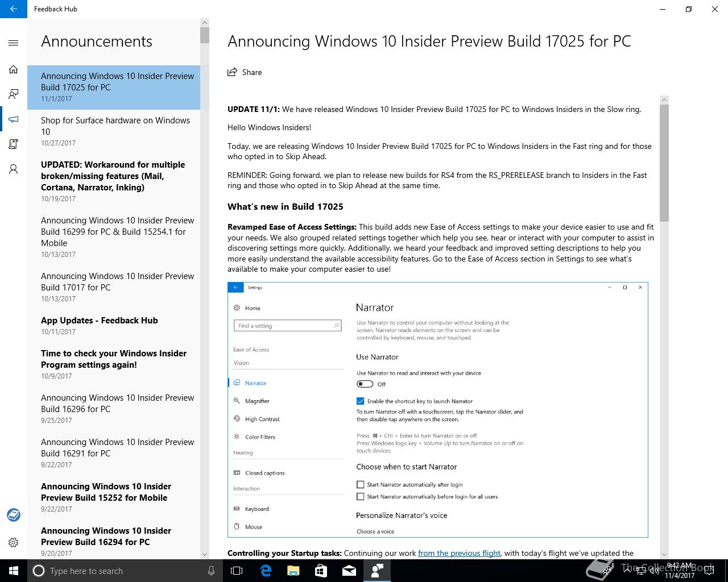Image resolution: width=728 pixels, height=582 pixels.
Task: Open File Explorer from taskbar
Action: 293,571
